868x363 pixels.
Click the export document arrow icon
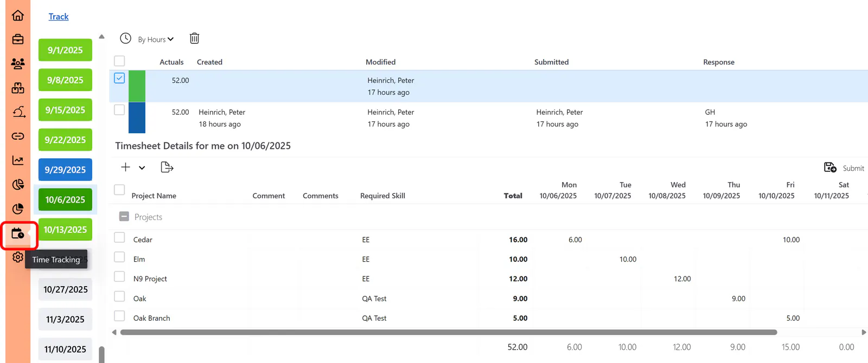click(167, 167)
